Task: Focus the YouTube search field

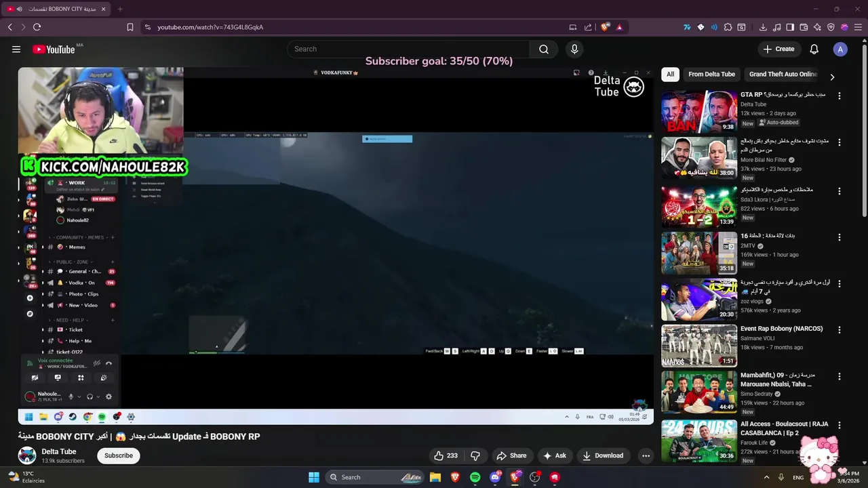Action: (409, 49)
